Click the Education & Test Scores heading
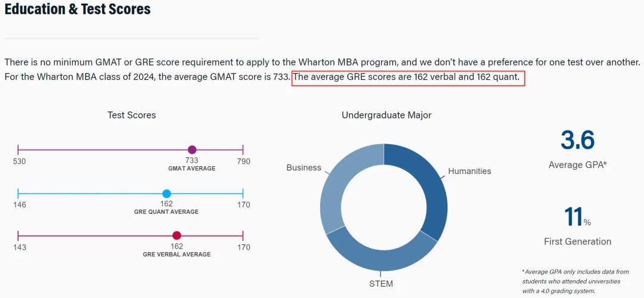This screenshot has height=298, width=644. [78, 8]
